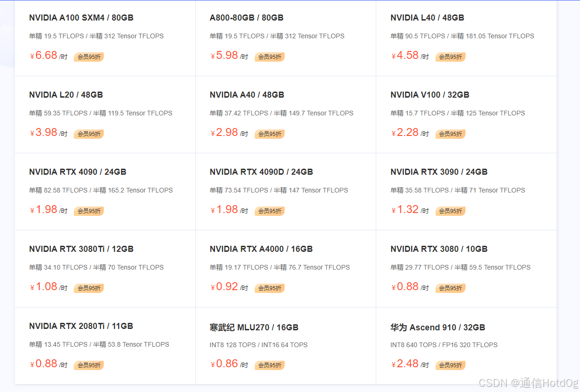The height and width of the screenshot is (392, 580).
Task: Click the 会员95折 badge on A100 SXM4 card
Action: (89, 57)
